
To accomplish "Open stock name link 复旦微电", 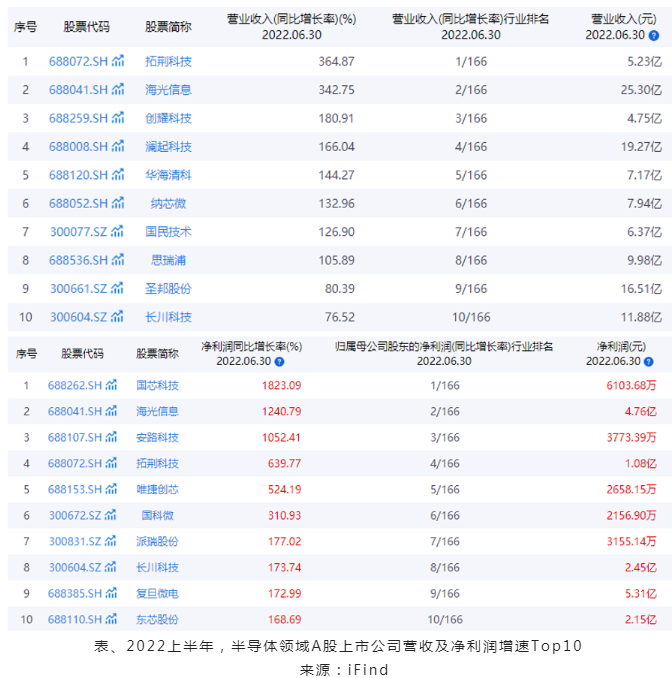I will [157, 593].
